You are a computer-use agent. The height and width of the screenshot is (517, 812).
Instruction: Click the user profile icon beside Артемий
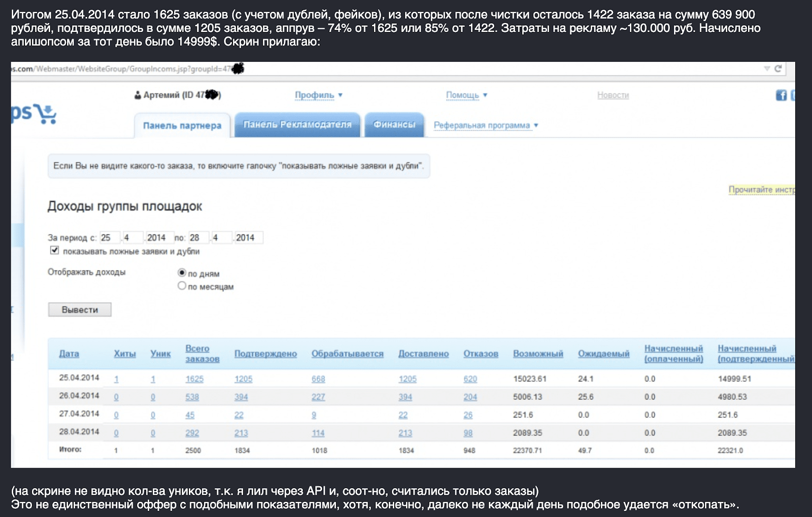coord(138,95)
